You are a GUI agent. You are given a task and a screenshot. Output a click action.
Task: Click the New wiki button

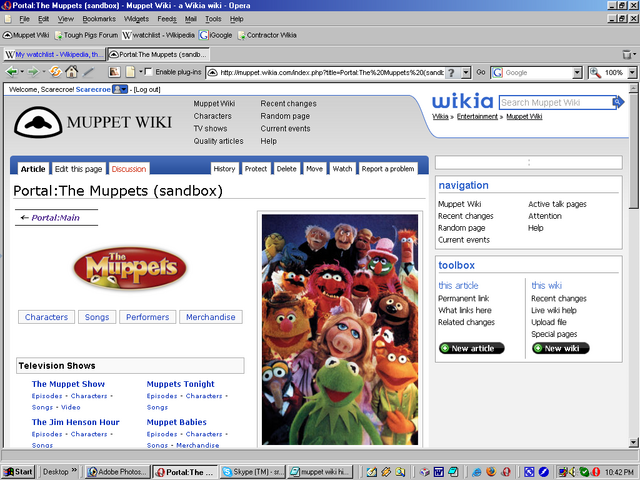pyautogui.click(x=560, y=348)
